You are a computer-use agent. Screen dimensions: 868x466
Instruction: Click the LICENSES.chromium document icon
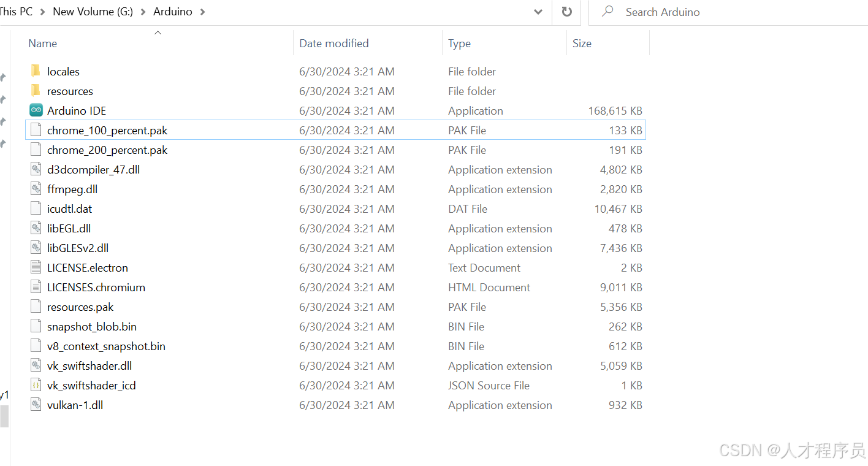(36, 287)
